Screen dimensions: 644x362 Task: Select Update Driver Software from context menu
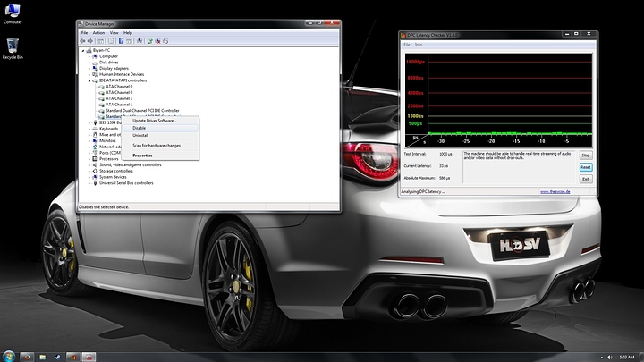pyautogui.click(x=155, y=120)
